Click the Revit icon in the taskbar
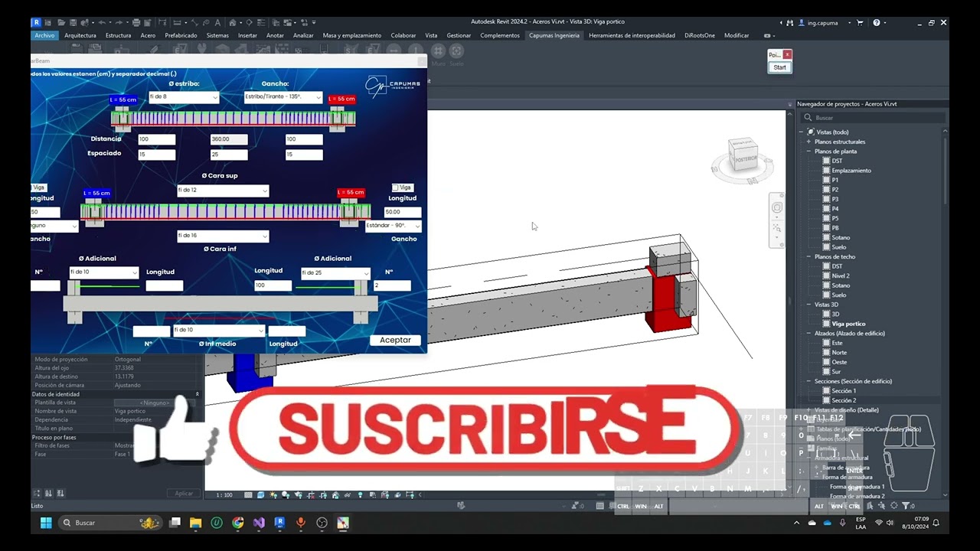Screen dimensions: 980x551 279,523
